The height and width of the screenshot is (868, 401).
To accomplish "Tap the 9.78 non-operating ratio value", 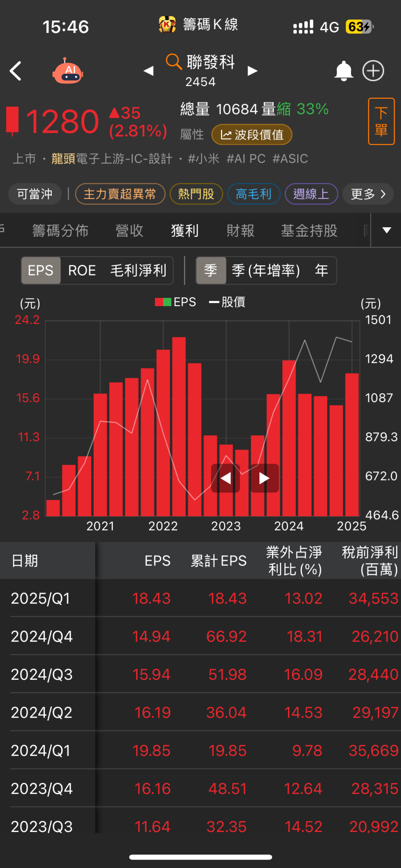I will (x=307, y=751).
